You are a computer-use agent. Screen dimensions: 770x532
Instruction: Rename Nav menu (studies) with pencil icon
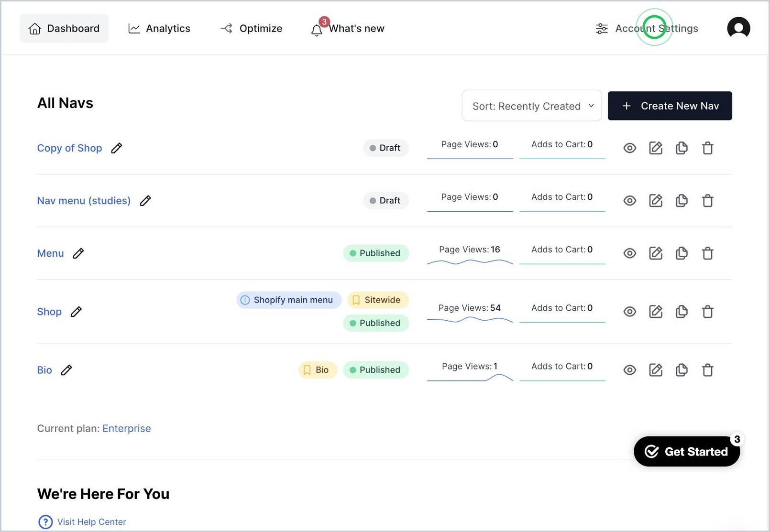click(x=145, y=201)
